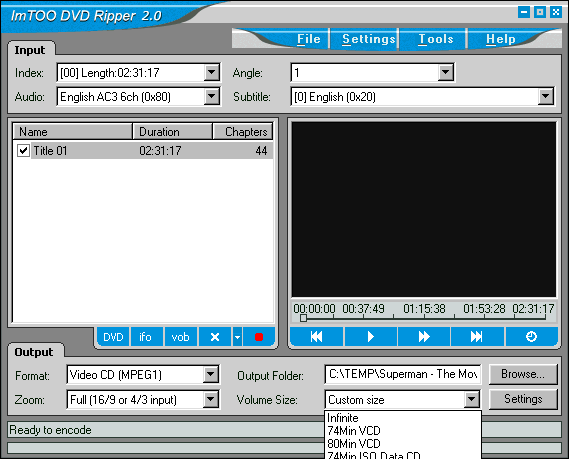The image size is (569, 459).
Task: Open the Format dropdown showing Video CD
Action: tap(210, 374)
